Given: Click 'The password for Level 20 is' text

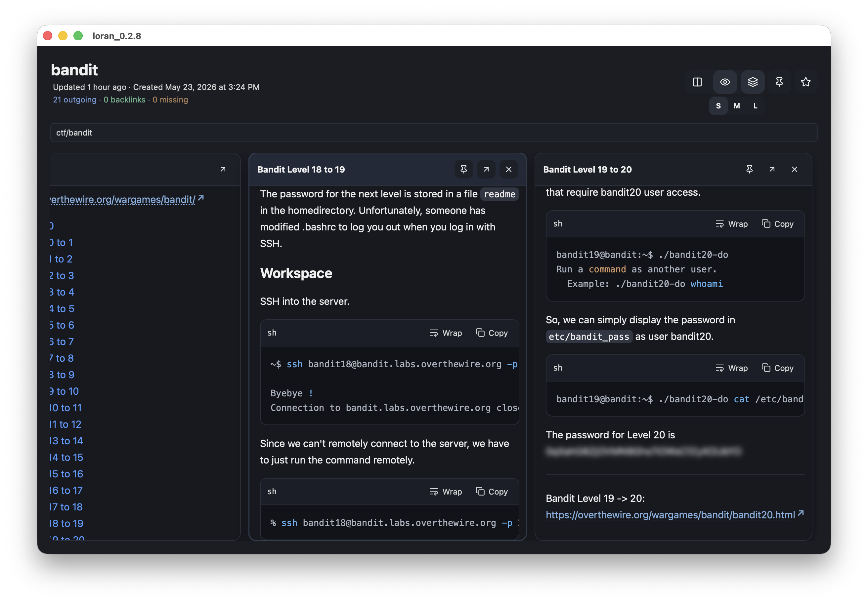Looking at the screenshot, I should point(610,435).
